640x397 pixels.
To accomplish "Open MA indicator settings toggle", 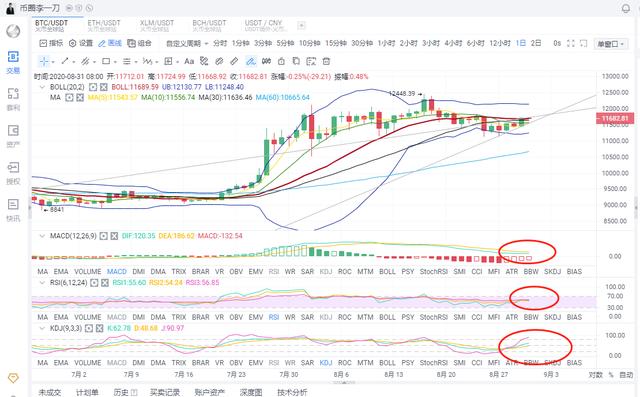I will coord(69,98).
